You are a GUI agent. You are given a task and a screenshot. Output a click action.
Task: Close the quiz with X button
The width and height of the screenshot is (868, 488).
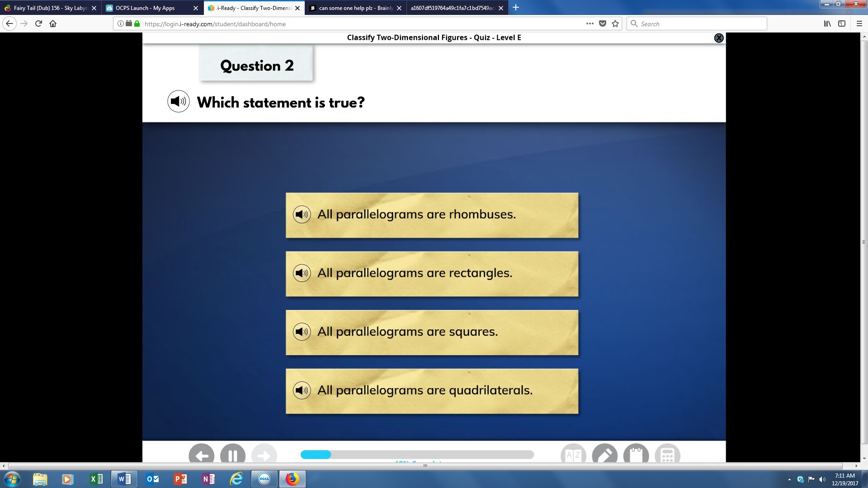tap(718, 38)
